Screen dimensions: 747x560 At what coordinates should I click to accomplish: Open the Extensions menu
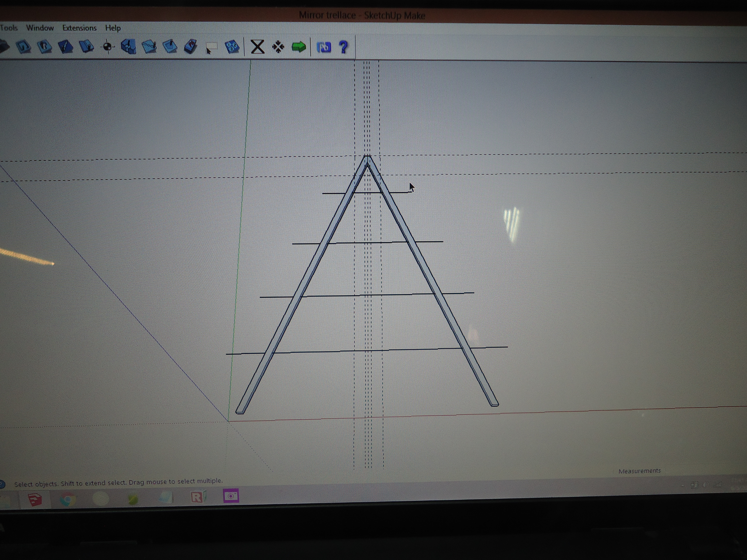point(79,28)
